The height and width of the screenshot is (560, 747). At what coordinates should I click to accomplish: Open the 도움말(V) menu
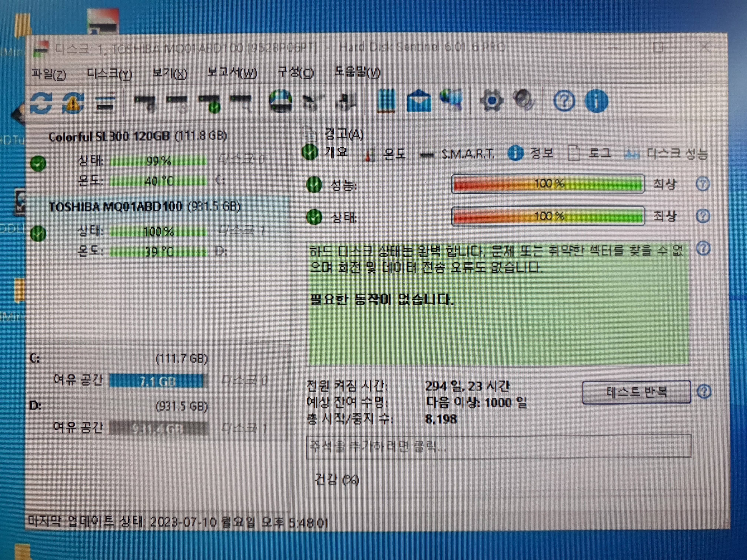357,72
